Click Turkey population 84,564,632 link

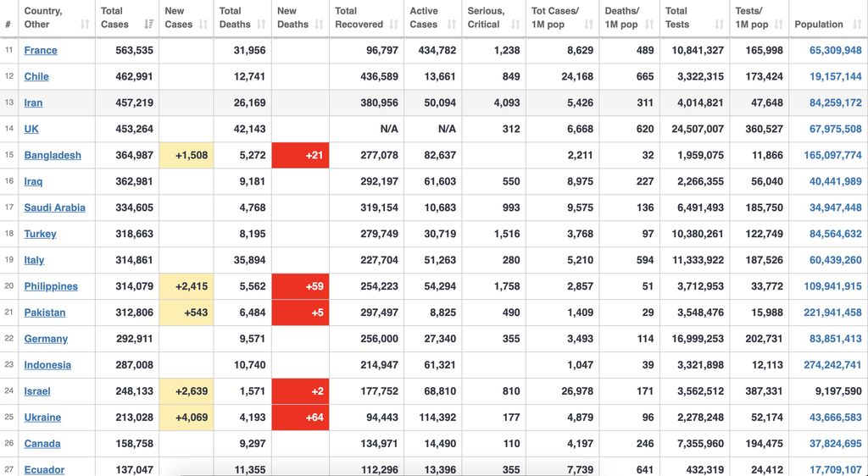[x=835, y=234]
